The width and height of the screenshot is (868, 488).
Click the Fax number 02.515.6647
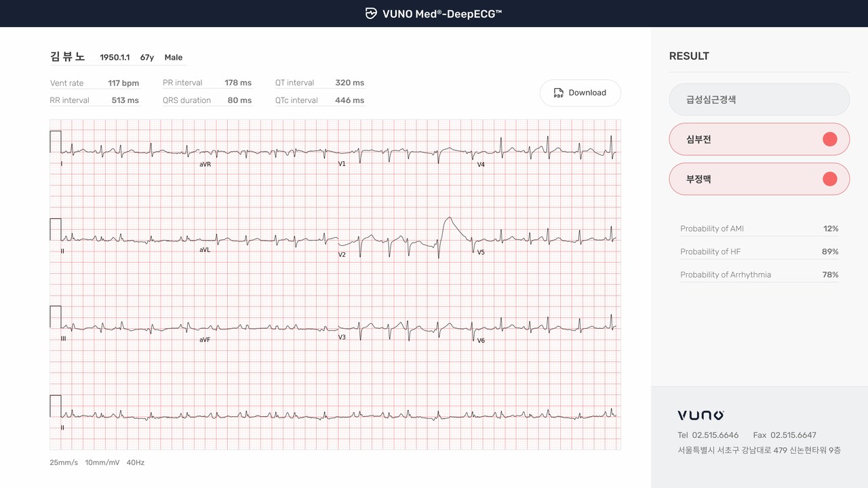click(794, 435)
